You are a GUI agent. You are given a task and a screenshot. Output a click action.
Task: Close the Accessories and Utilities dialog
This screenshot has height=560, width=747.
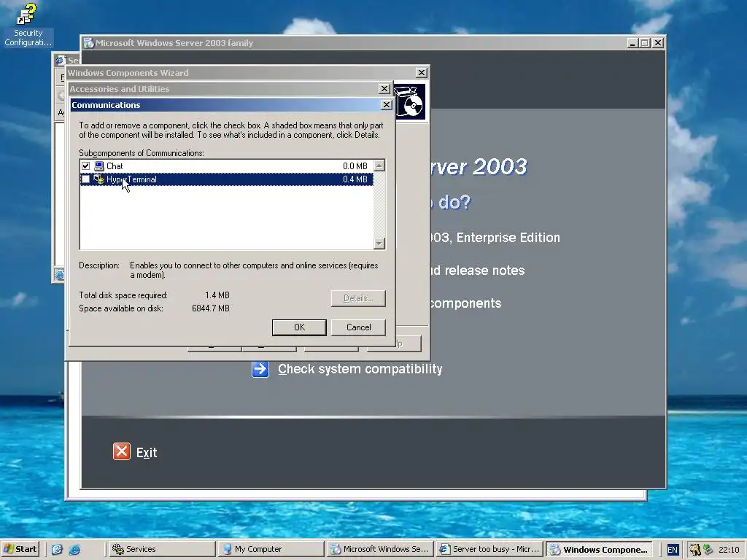384,88
